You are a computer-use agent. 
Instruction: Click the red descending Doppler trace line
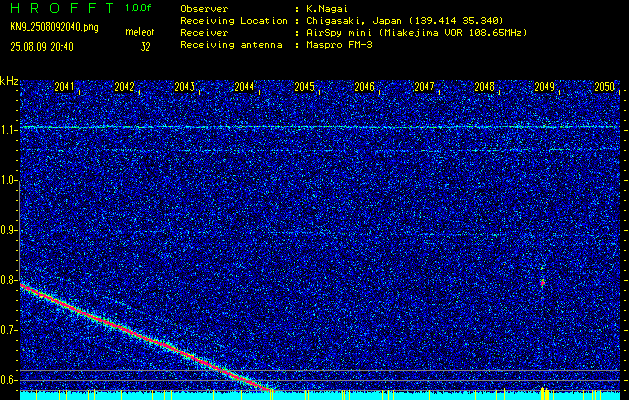tap(144, 336)
